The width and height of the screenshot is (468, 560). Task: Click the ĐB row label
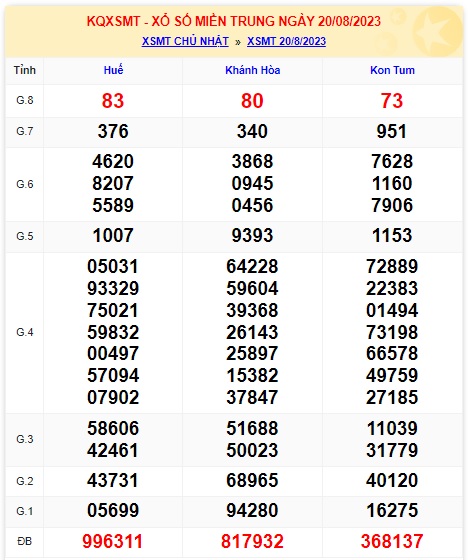pyautogui.click(x=25, y=541)
